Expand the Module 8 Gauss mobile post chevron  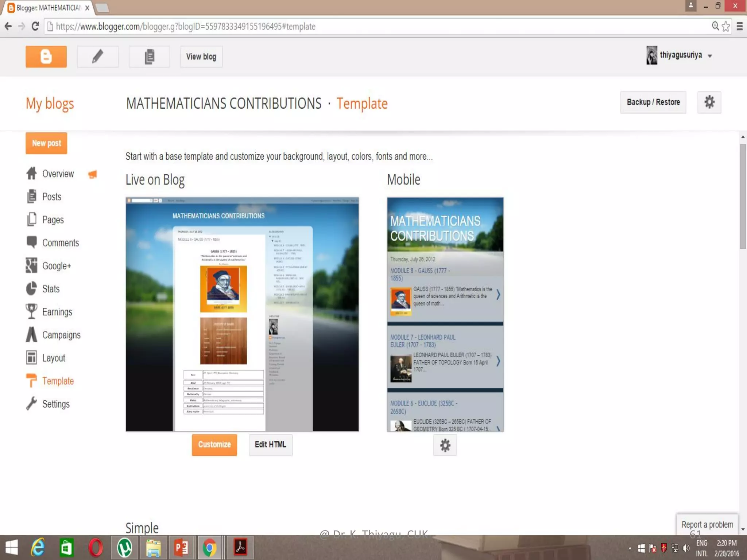coord(498,295)
